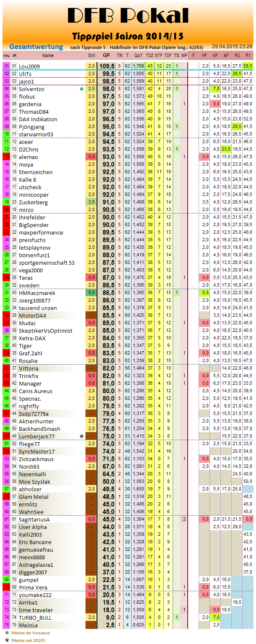Select player name 'SagittariusA'
Image resolution: width=256 pixels, height=644 pixels.
tap(34, 519)
